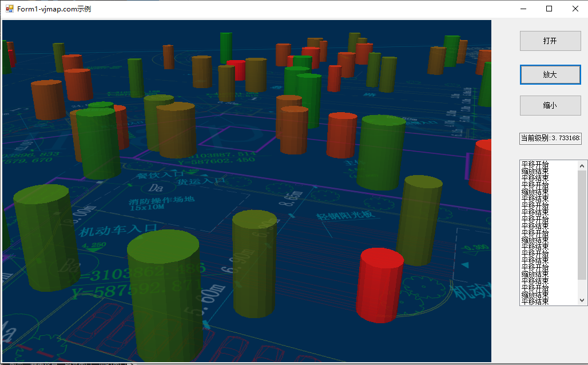The image size is (588, 365).
Task: Click the 货运入口 label on the map
Action: click(201, 181)
